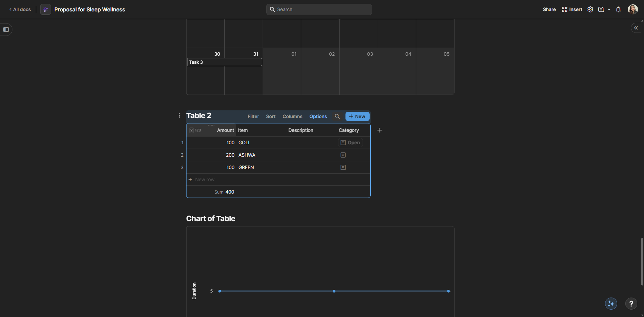Open the Columns menu for Table 2
644x317 pixels.
[292, 116]
